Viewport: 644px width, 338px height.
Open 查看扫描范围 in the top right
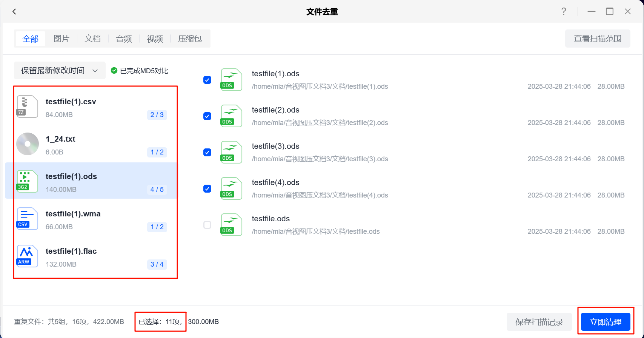pyautogui.click(x=597, y=39)
